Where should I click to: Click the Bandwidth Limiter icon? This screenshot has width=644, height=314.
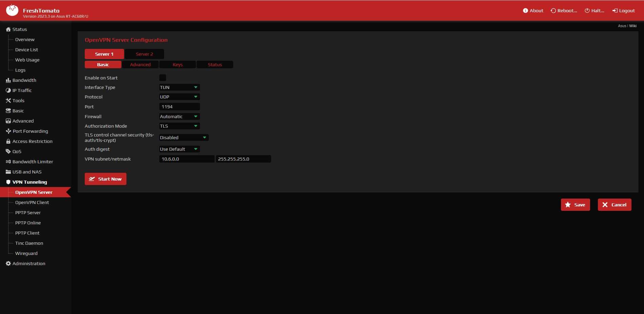tap(8, 162)
